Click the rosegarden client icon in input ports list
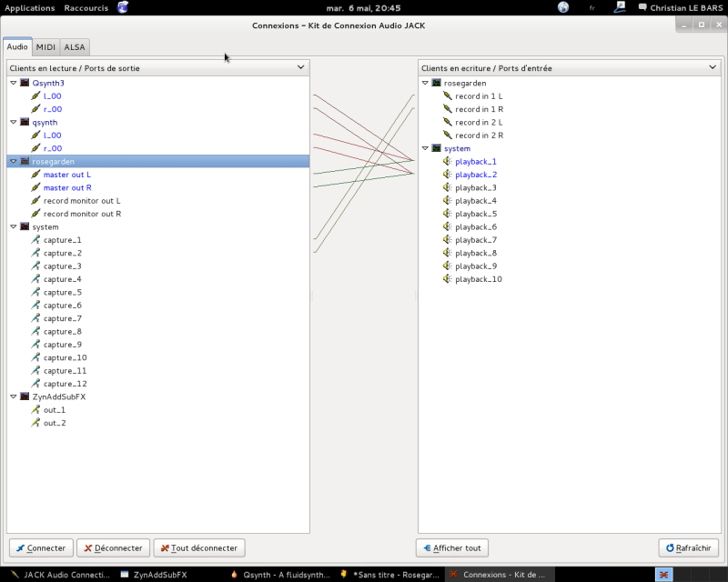The height and width of the screenshot is (582, 728). 437,83
